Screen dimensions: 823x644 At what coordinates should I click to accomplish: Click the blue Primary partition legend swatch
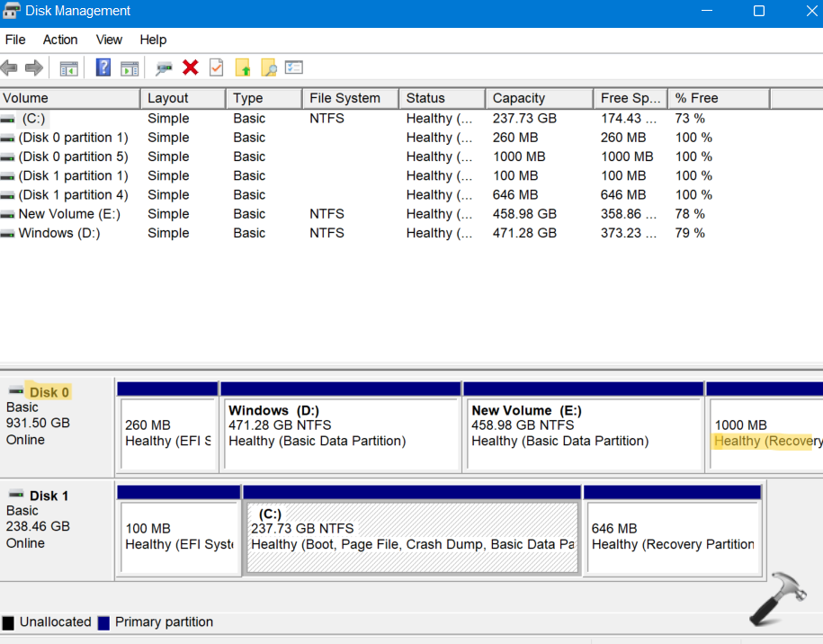click(x=103, y=622)
